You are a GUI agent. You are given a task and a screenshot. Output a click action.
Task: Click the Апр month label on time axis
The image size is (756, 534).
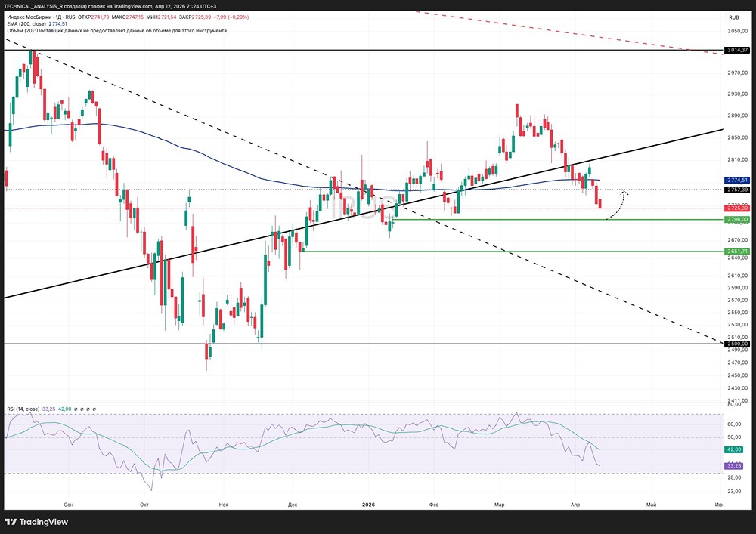575,505
